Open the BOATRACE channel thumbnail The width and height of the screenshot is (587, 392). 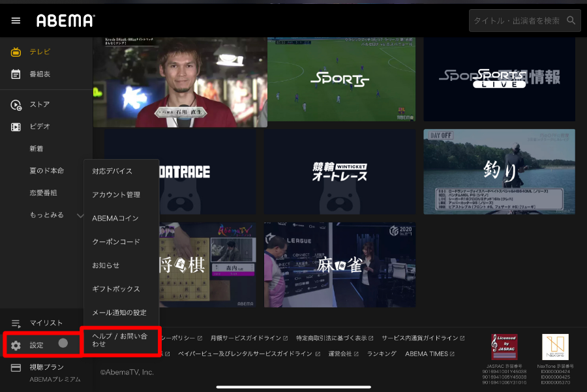point(208,172)
